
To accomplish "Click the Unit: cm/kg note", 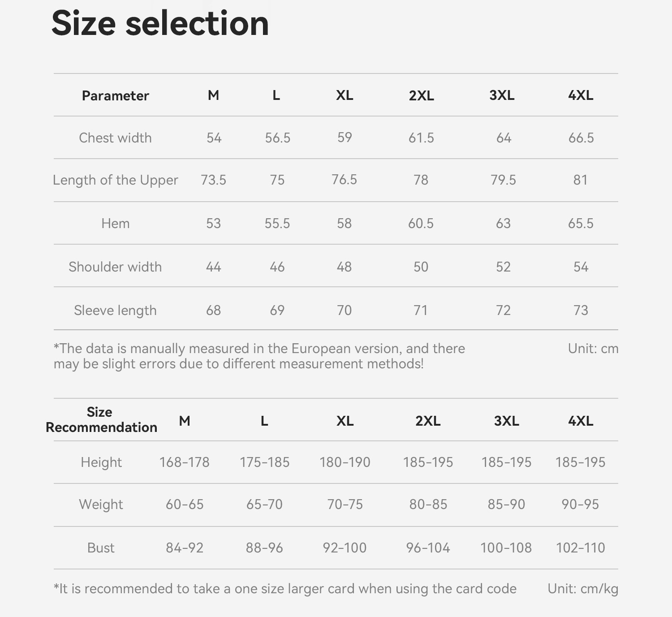I will (583, 589).
